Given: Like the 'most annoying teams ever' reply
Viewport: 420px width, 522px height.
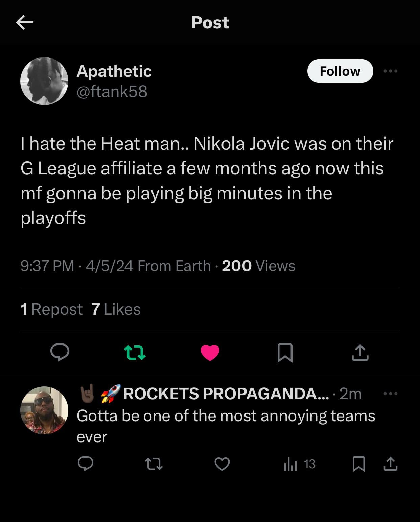Looking at the screenshot, I should tap(222, 464).
